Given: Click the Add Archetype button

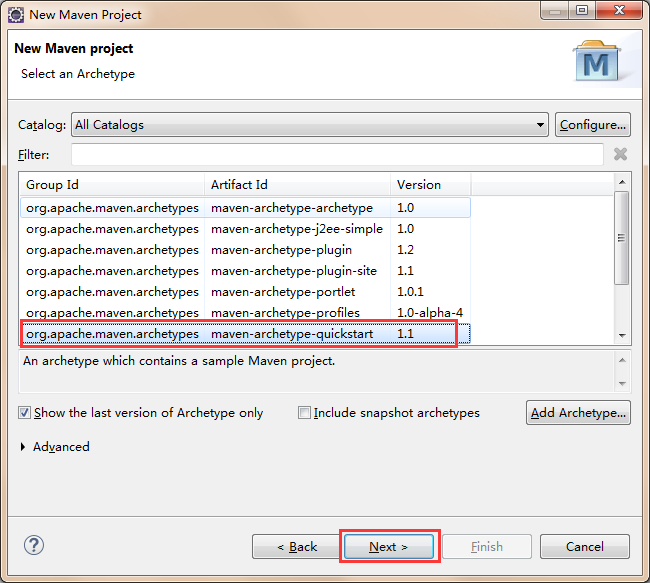Looking at the screenshot, I should pyautogui.click(x=578, y=413).
